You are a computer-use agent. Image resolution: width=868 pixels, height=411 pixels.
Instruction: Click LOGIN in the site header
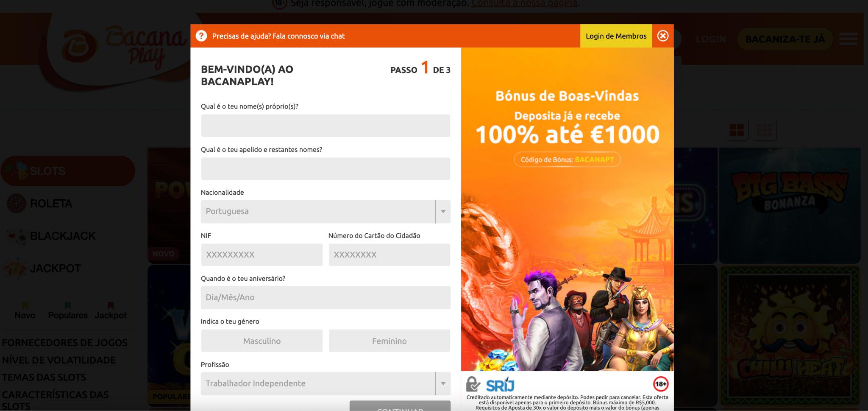tap(711, 39)
